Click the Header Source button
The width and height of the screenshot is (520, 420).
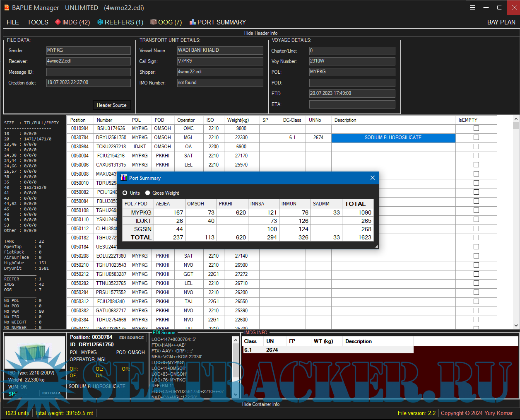click(x=111, y=105)
